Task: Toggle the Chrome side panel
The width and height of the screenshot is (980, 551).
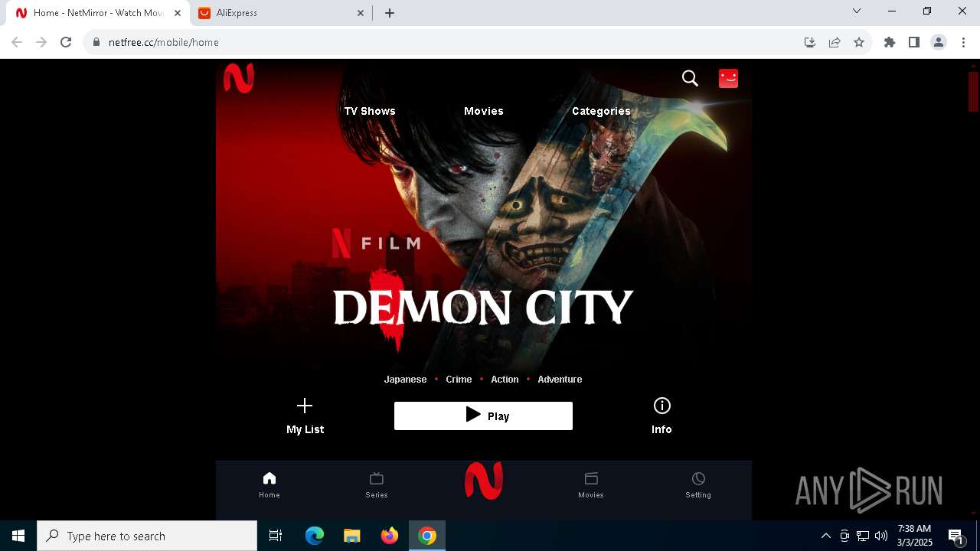Action: (x=914, y=42)
